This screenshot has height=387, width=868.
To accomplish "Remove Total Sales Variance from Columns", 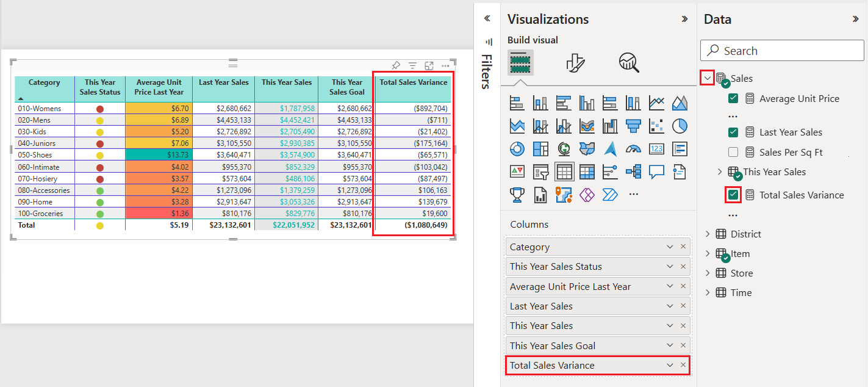I will click(683, 365).
